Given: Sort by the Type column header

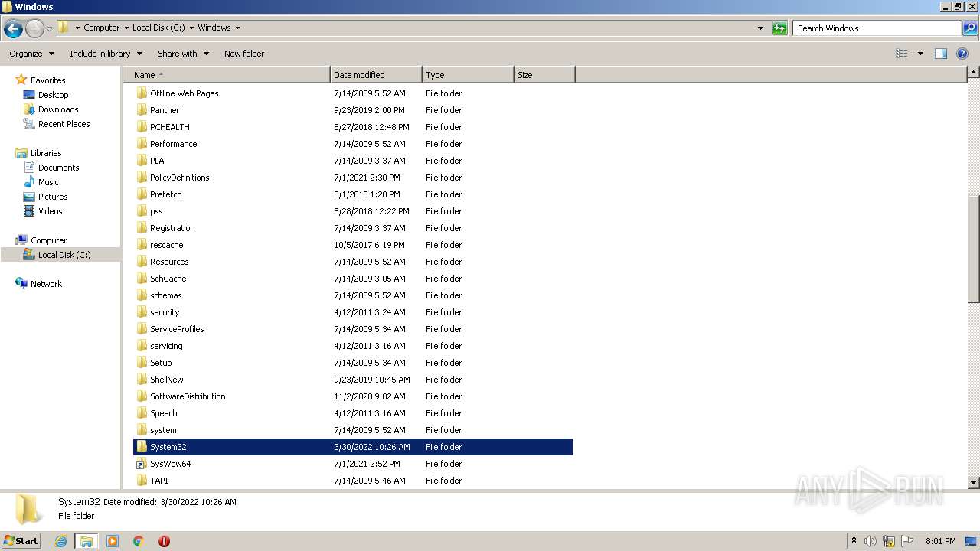Looking at the screenshot, I should [x=468, y=75].
